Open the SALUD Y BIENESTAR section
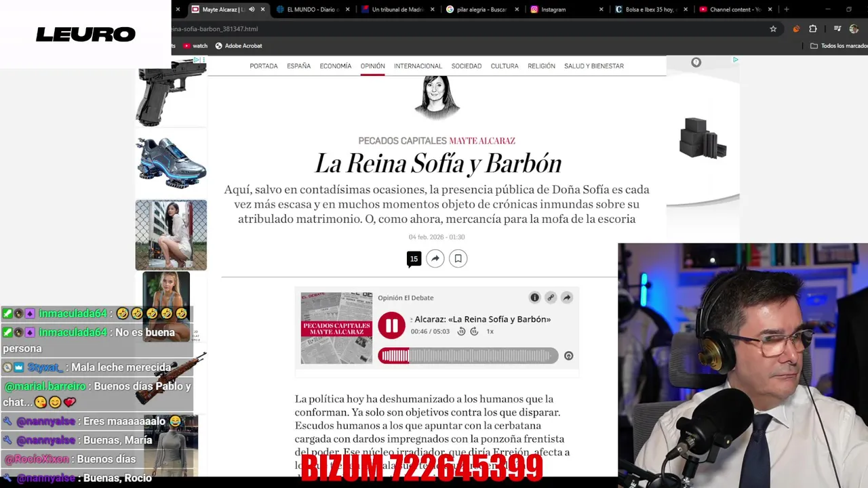The height and width of the screenshot is (488, 868). pyautogui.click(x=594, y=66)
